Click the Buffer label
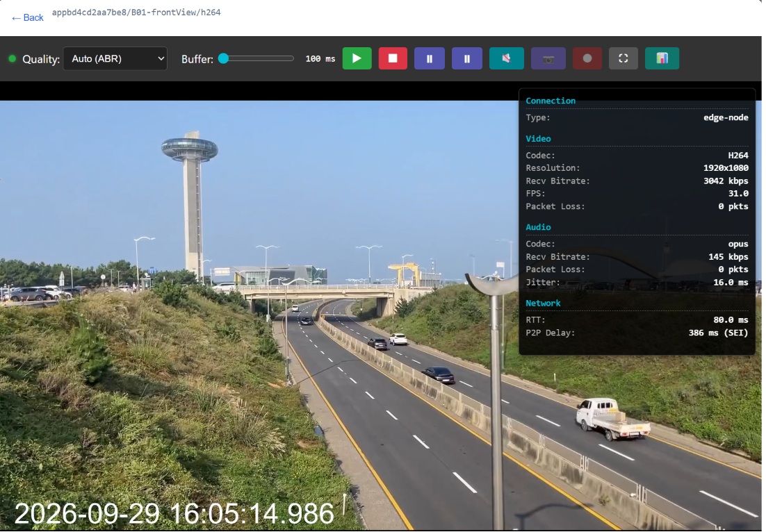Image resolution: width=766 pixels, height=532 pixels. point(197,59)
